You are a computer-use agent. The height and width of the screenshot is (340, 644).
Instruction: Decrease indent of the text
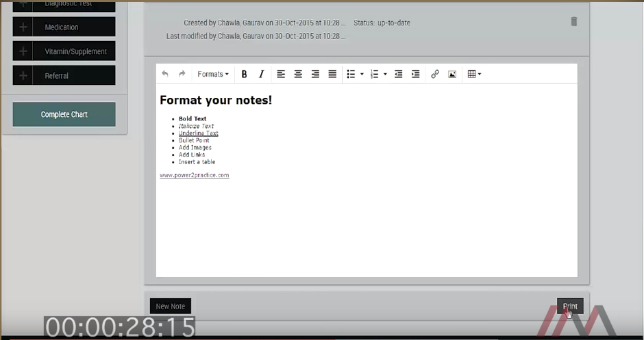click(398, 74)
